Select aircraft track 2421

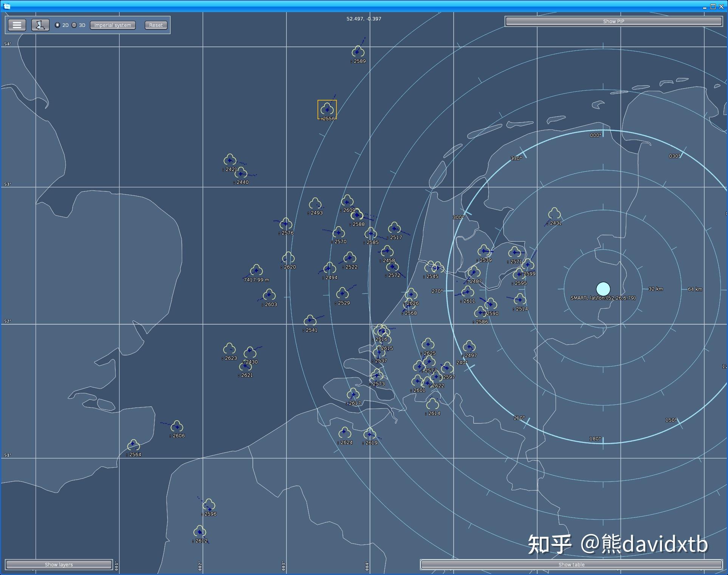pos(230,160)
